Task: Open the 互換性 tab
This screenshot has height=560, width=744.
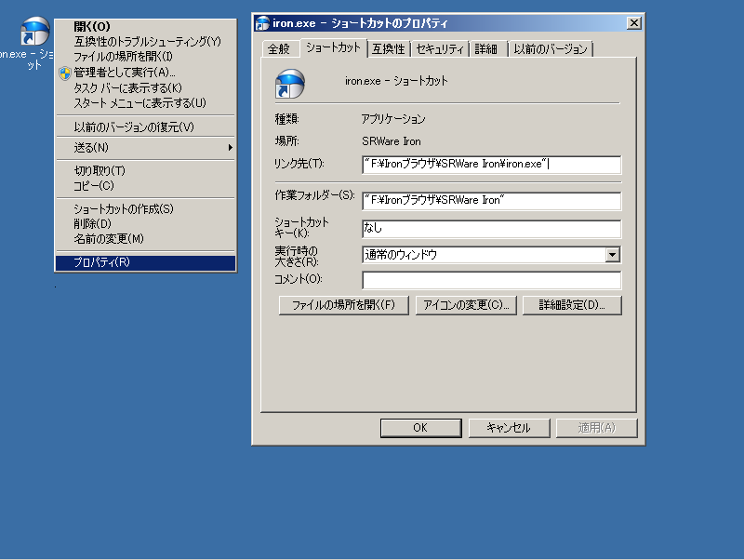Action: [x=388, y=49]
